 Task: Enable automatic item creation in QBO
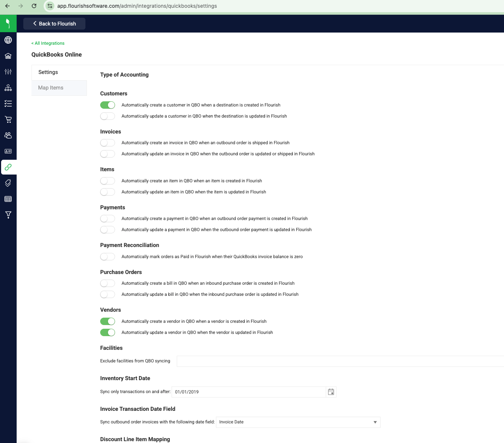[x=108, y=181]
